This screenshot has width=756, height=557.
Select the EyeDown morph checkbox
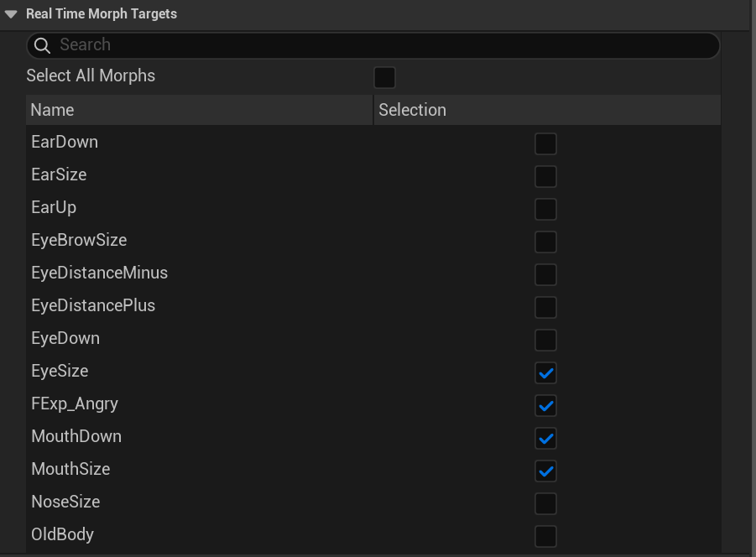[x=545, y=341]
